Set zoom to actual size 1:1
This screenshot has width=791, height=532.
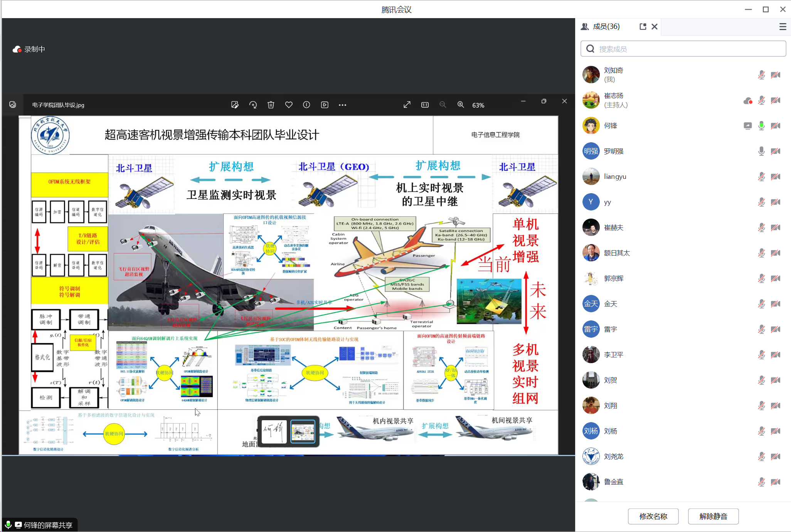click(424, 104)
